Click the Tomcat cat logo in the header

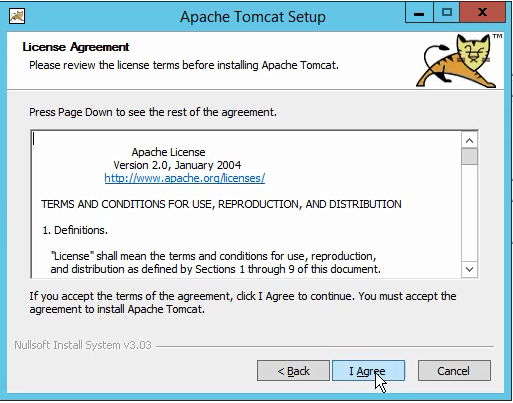[458, 61]
